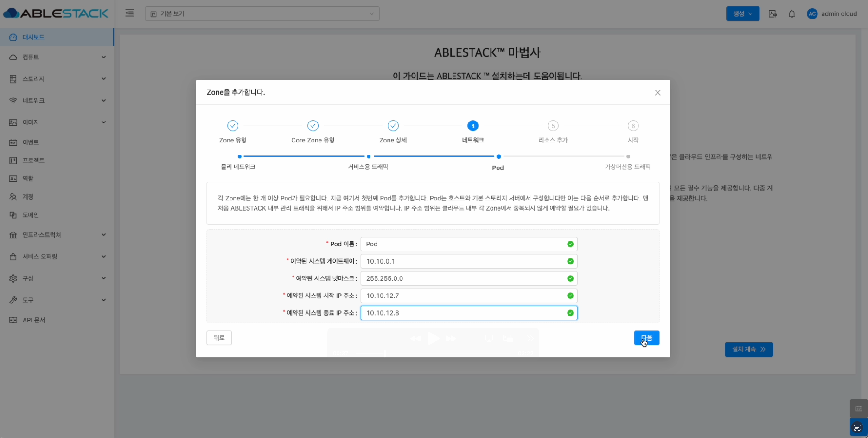Open the API 문서 sidebar icon

13,320
